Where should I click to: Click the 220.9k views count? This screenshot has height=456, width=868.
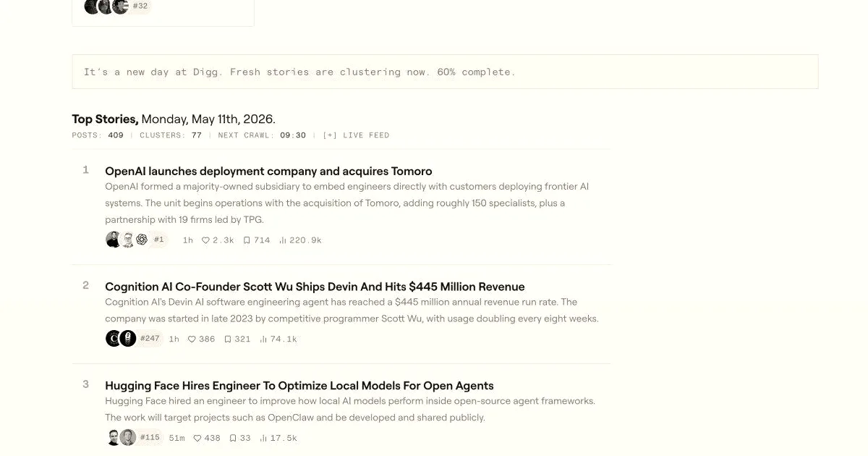tap(305, 240)
